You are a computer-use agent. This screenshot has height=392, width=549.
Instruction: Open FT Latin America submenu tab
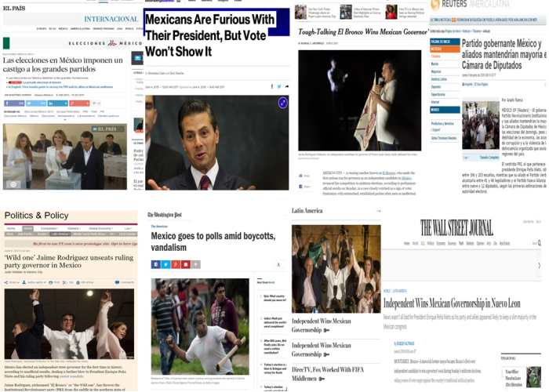click(x=60, y=234)
